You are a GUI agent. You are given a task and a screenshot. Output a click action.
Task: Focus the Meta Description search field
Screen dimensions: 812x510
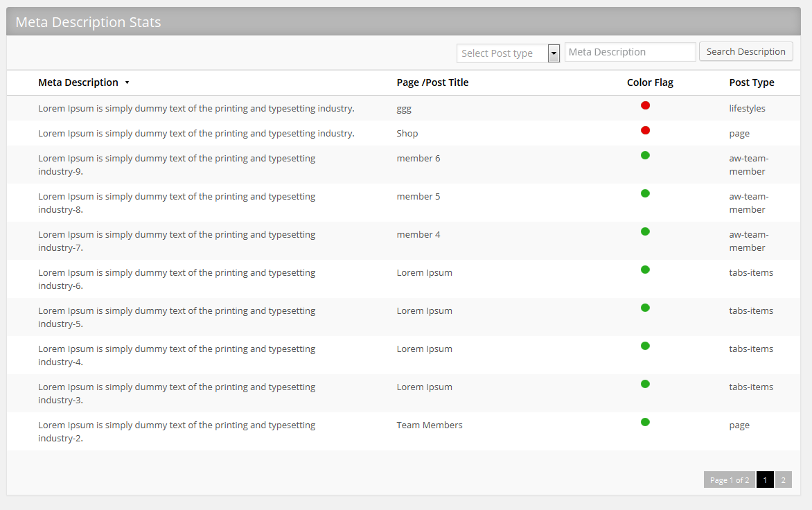click(x=630, y=52)
